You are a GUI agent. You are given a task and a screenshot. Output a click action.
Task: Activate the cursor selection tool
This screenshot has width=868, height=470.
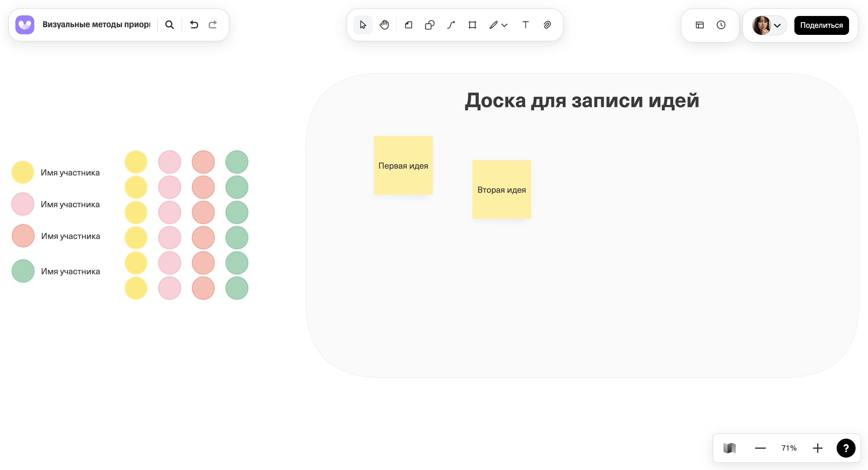coord(362,25)
